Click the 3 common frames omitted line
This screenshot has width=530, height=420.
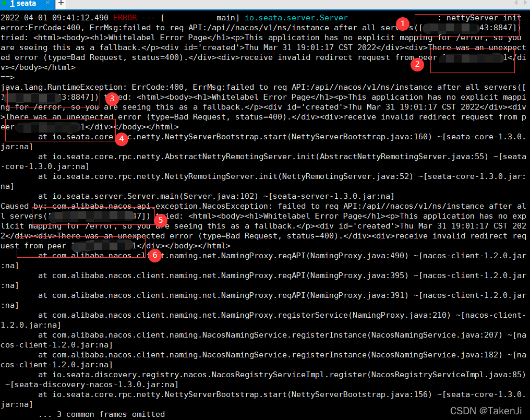point(103,414)
